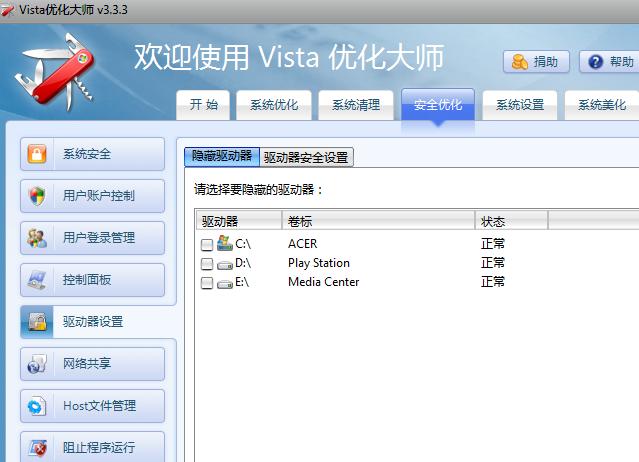Click the 系统安全 lock icon
Image resolution: width=639 pixels, height=462 pixels.
pos(37,154)
